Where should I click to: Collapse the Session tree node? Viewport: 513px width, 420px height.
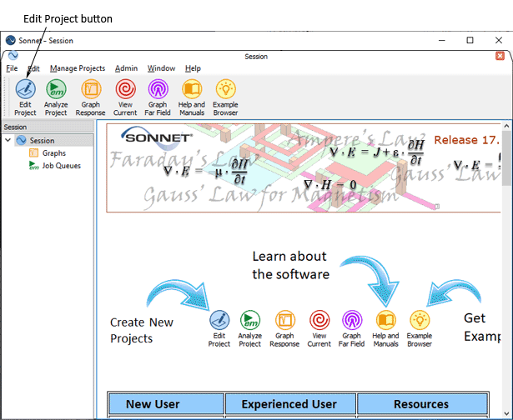(x=8, y=140)
